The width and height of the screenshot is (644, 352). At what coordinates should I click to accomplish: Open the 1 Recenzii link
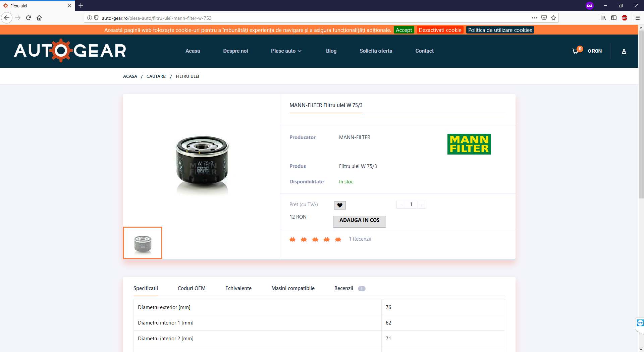point(360,239)
